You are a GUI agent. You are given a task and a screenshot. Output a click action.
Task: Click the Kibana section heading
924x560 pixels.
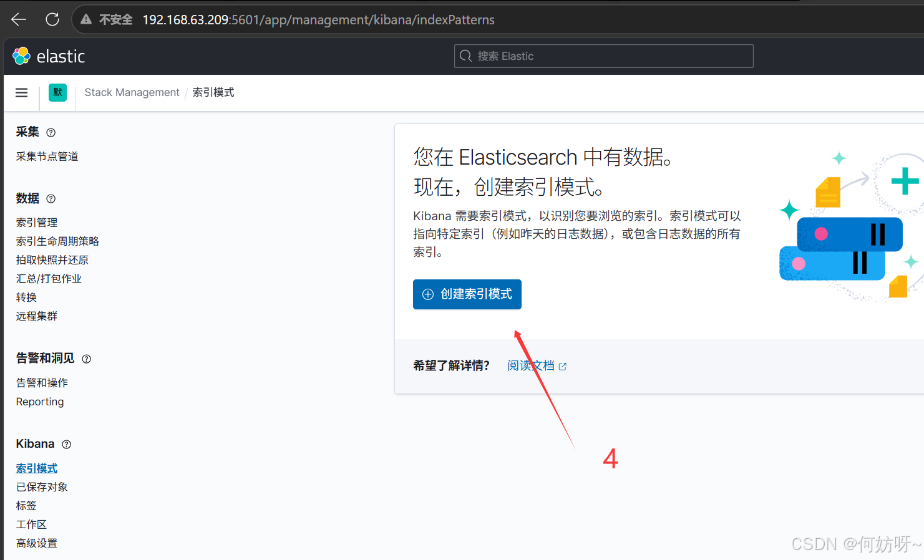click(35, 444)
